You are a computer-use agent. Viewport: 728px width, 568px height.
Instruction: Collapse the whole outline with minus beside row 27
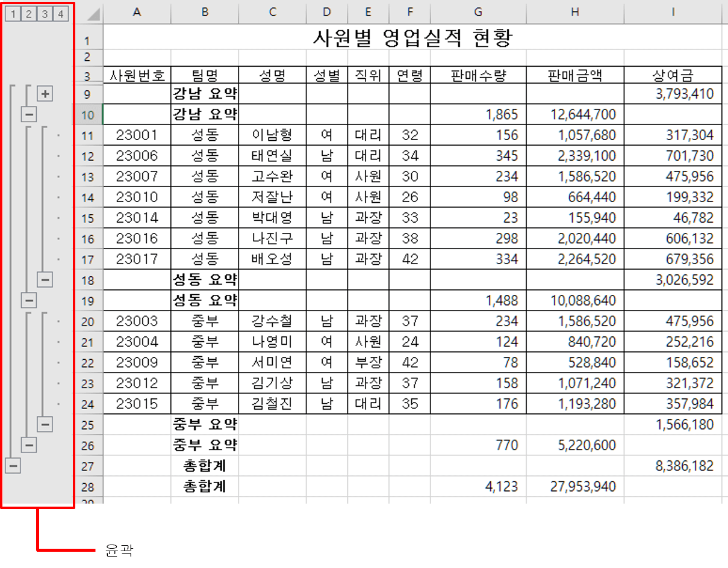(x=13, y=465)
